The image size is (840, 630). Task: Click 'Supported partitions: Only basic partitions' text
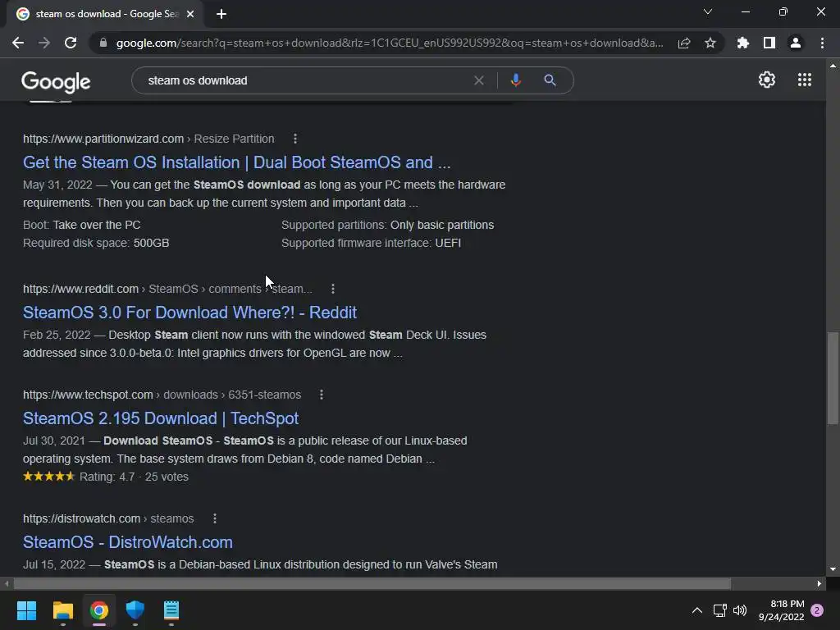click(x=388, y=225)
